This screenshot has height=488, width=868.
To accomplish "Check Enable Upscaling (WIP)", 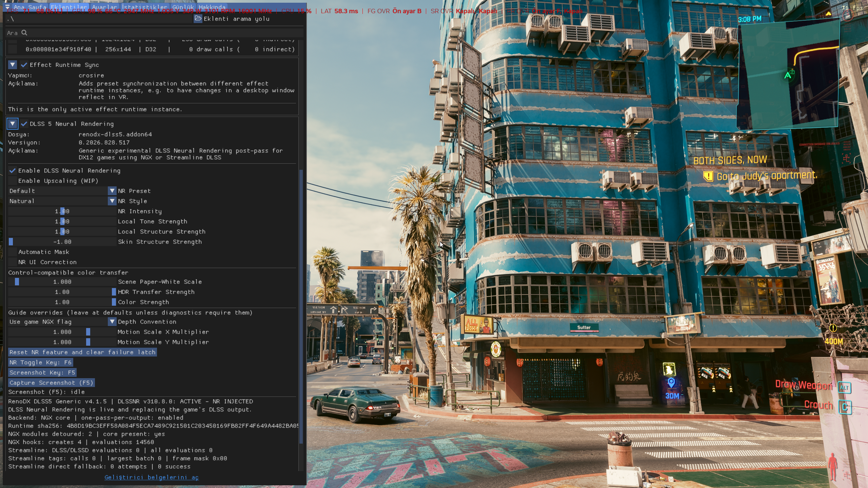I will coord(13,181).
